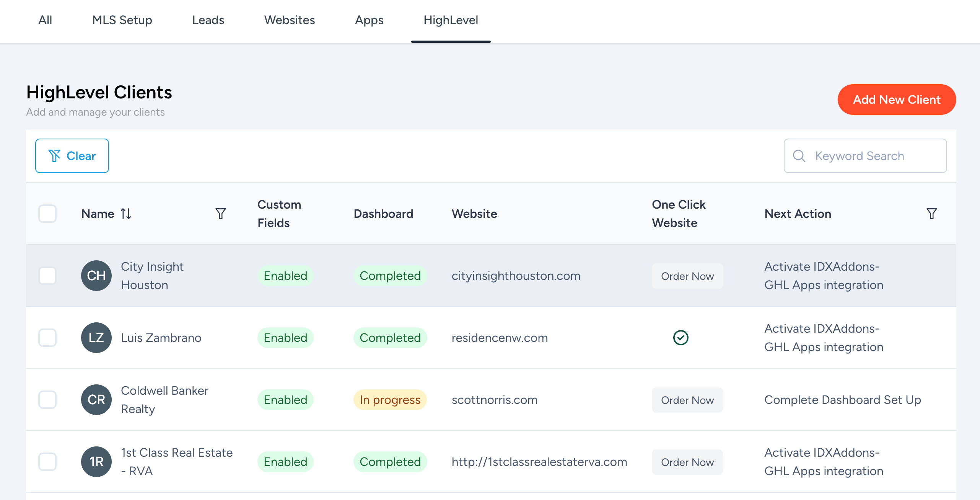Click the checkmark icon in Luis Zambrano row

[x=680, y=338]
